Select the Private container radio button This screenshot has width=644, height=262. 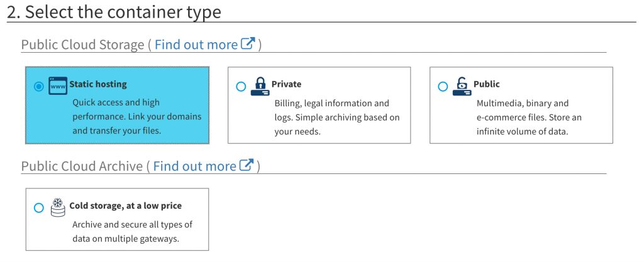[x=241, y=87]
